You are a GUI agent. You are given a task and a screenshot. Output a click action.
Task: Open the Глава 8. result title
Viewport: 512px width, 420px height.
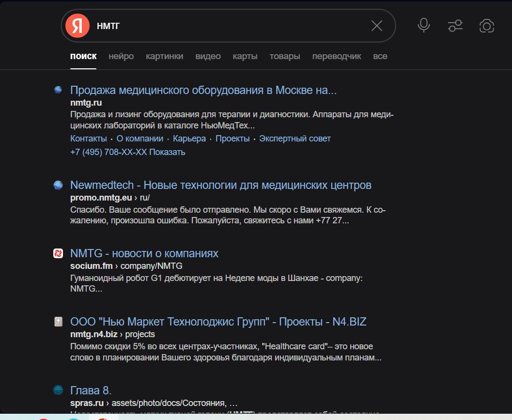point(91,390)
